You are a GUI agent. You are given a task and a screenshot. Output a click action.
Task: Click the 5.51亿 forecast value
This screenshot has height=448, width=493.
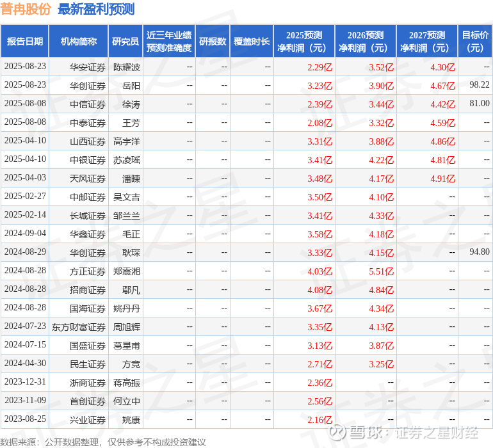pyautogui.click(x=381, y=271)
